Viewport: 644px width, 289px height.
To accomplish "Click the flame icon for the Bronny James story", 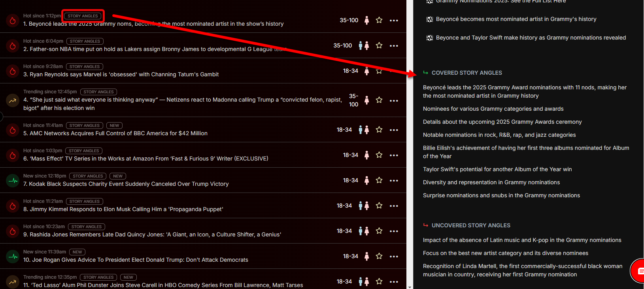I will (x=13, y=46).
